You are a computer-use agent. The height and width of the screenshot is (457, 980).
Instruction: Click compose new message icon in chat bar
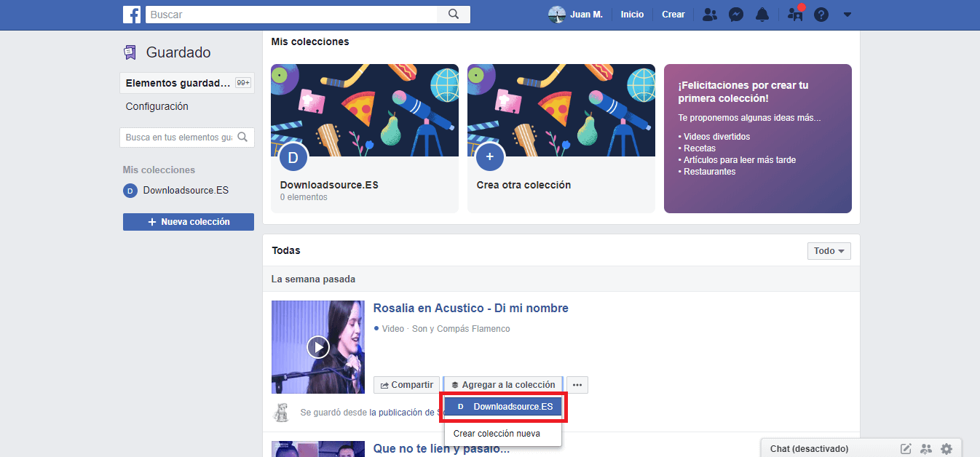click(906, 449)
